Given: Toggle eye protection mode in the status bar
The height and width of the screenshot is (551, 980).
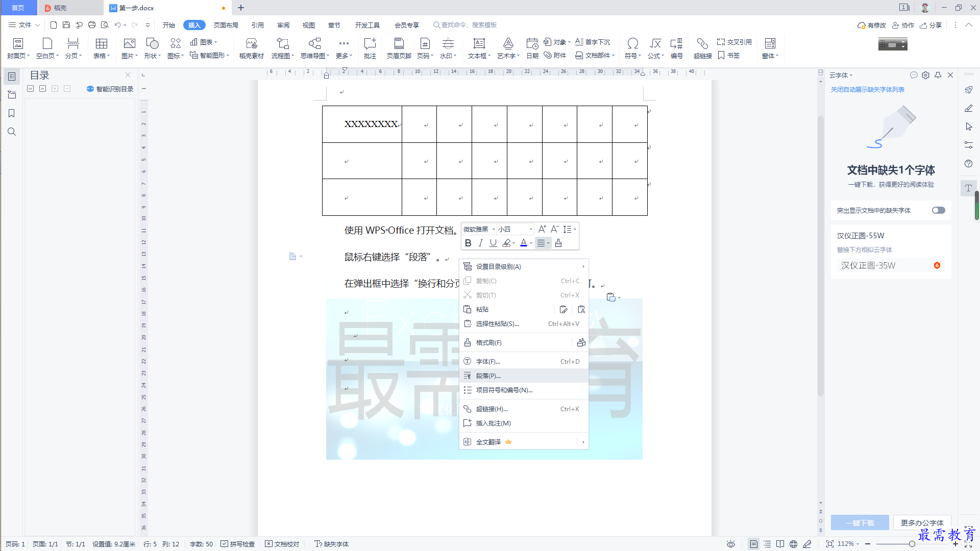Looking at the screenshot, I should coord(731,544).
